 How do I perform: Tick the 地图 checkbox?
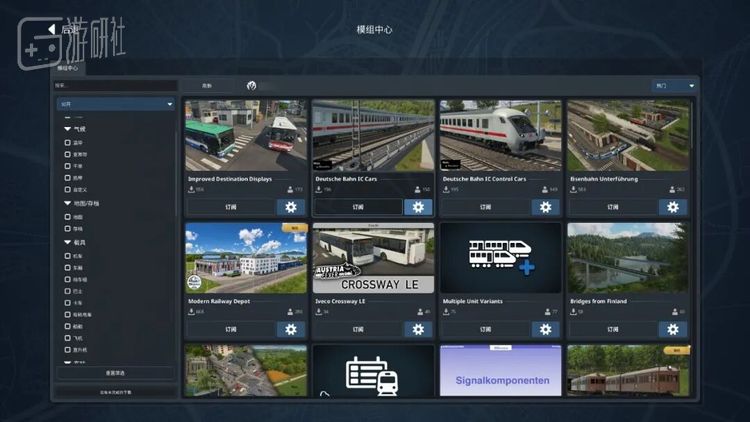(x=67, y=217)
